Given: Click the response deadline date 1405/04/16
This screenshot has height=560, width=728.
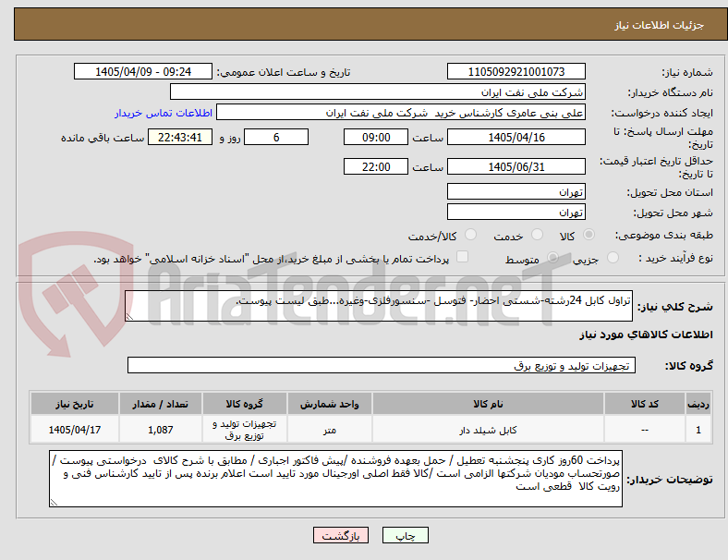Looking at the screenshot, I should tap(516, 137).
